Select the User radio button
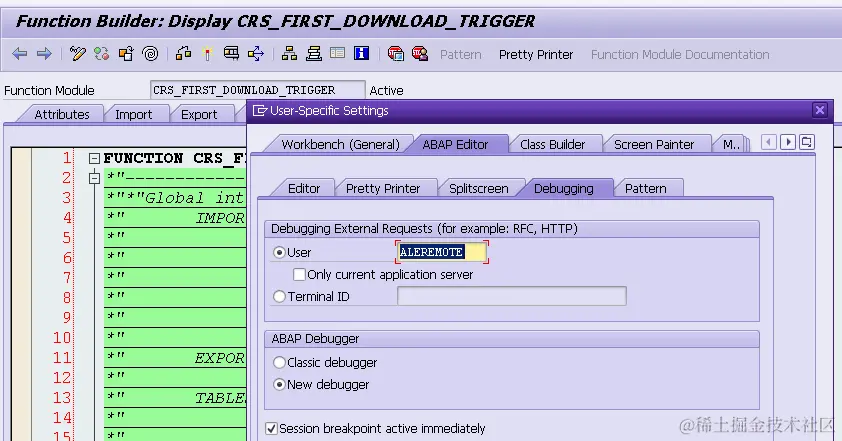Image resolution: width=842 pixels, height=441 pixels. coord(279,252)
